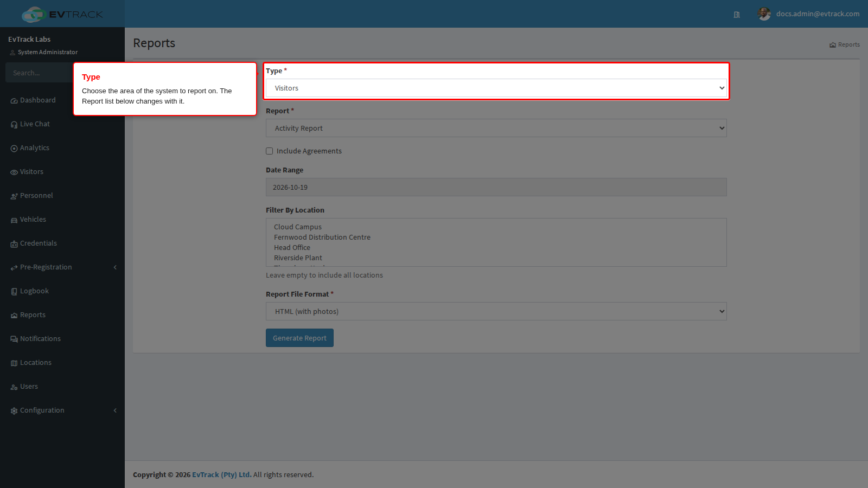The height and width of the screenshot is (488, 868).
Task: Click the Vehicles car icon
Action: 14,220
